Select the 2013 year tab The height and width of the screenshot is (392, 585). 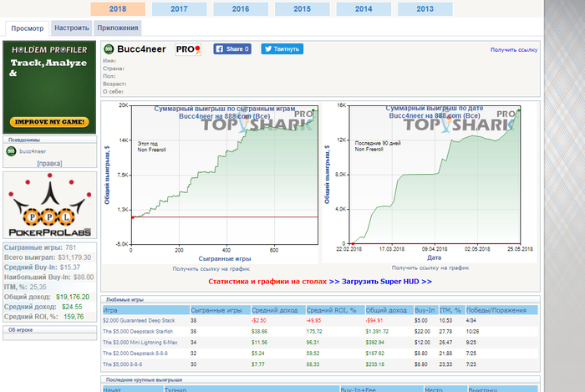(x=425, y=9)
